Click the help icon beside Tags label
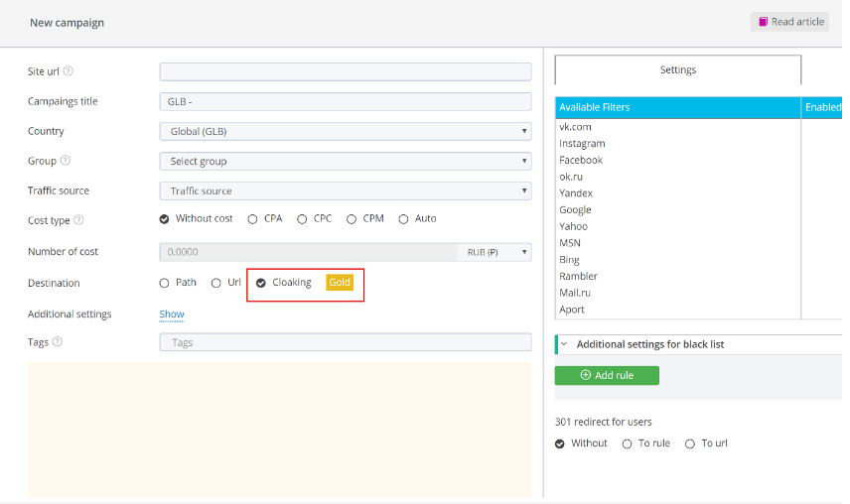Viewport: 850px width, 504px height. 58,342
